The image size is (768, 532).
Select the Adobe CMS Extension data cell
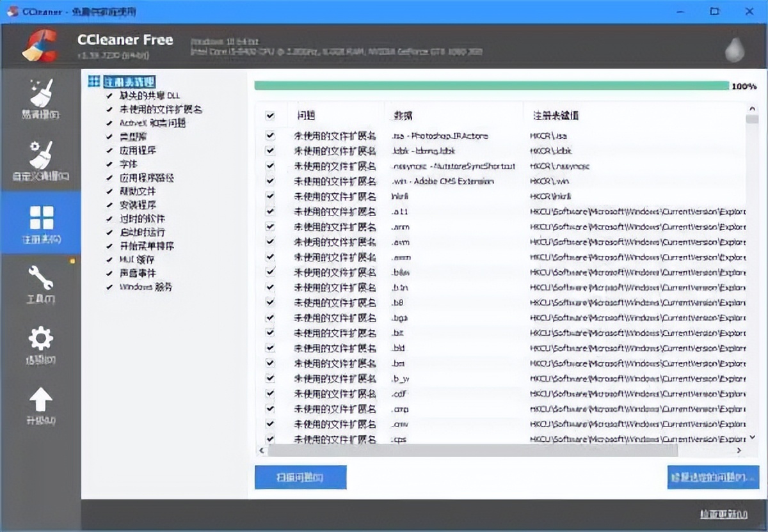click(442, 181)
